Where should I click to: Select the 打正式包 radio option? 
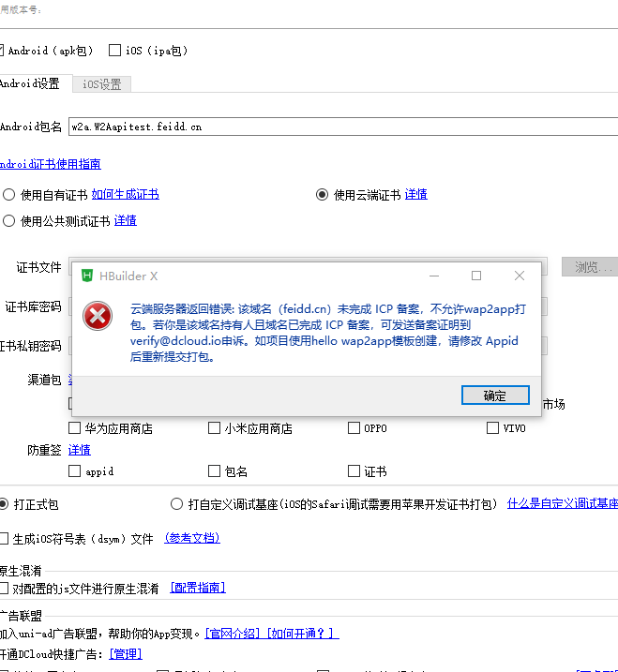(3, 504)
